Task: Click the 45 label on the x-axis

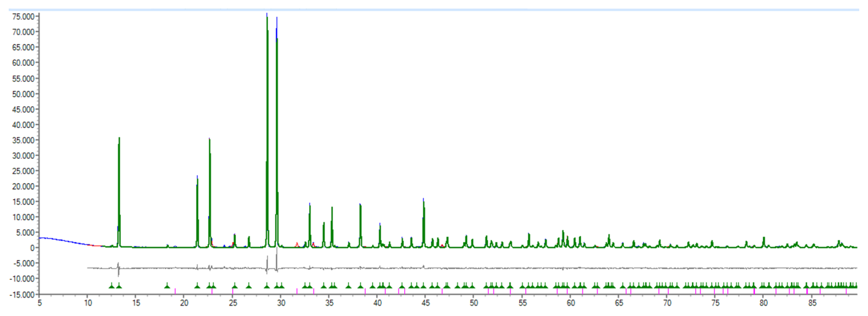Action: (x=426, y=303)
